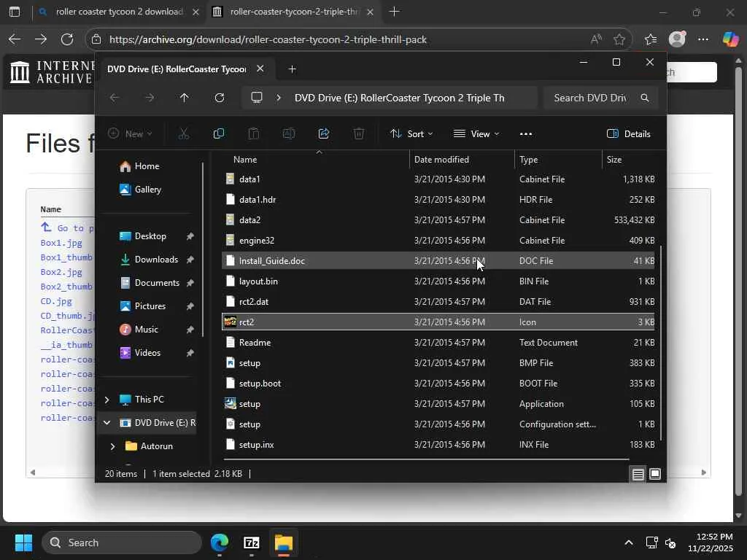Click the Copy icon in Explorer toolbar
This screenshot has height=560, width=747.
pyautogui.click(x=219, y=134)
